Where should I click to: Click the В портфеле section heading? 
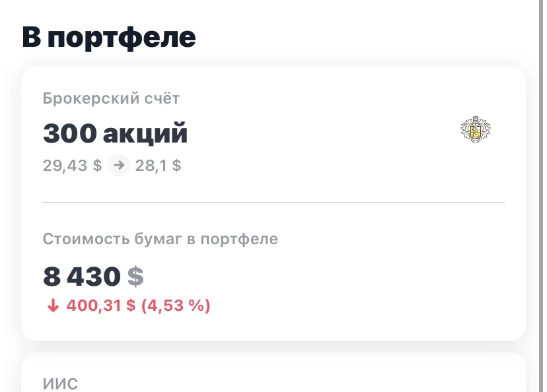coord(109,37)
